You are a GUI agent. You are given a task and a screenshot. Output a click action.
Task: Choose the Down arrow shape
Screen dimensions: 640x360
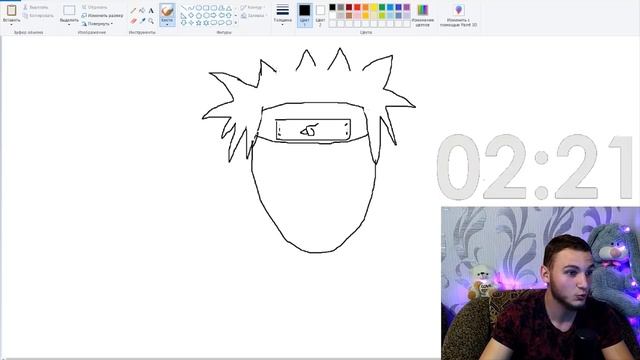(x=183, y=22)
